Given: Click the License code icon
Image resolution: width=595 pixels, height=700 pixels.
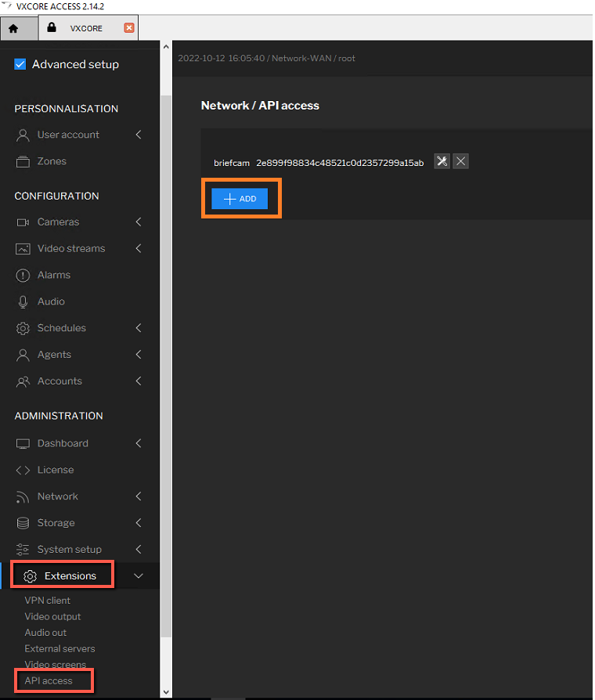Looking at the screenshot, I should pyautogui.click(x=23, y=470).
